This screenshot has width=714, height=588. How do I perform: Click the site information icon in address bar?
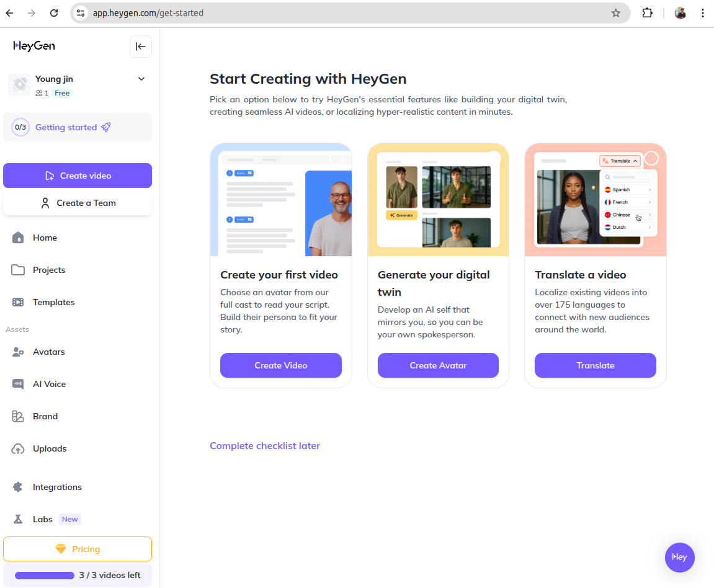pos(81,13)
